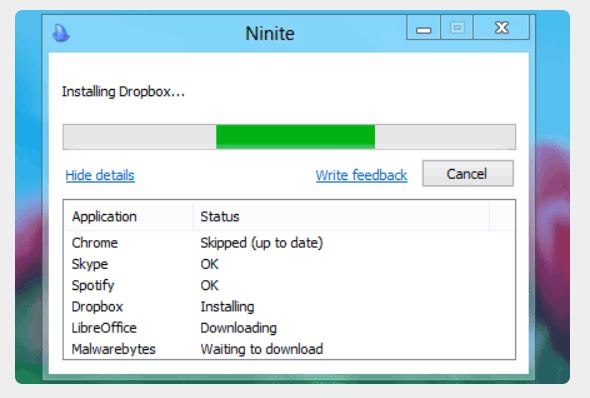Select the Skype row in the list
Screen dimensions: 590x398
point(289,264)
